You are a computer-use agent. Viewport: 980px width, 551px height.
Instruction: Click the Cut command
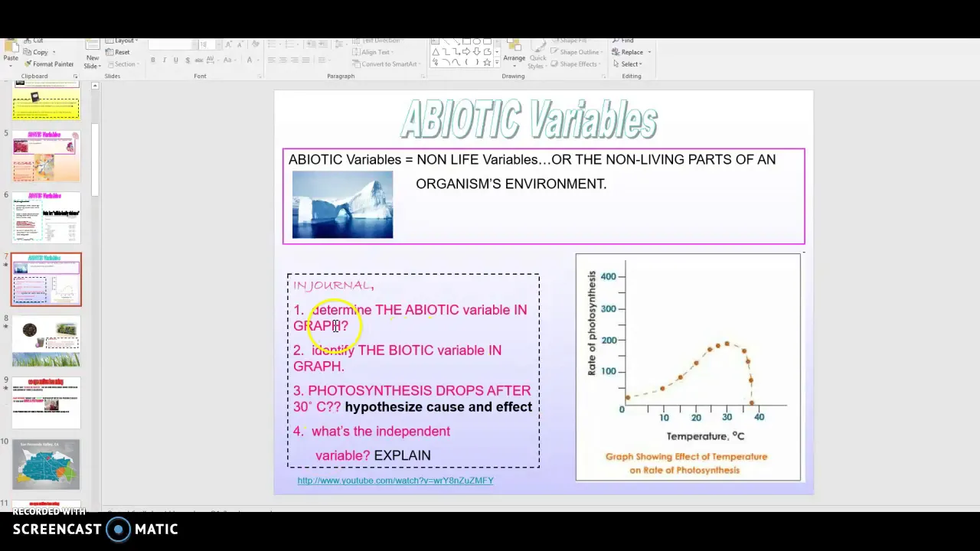pyautogui.click(x=34, y=41)
